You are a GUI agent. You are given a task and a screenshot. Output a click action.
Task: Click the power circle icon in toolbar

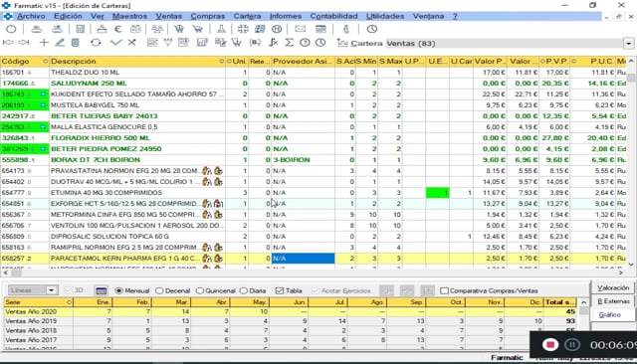point(11,29)
